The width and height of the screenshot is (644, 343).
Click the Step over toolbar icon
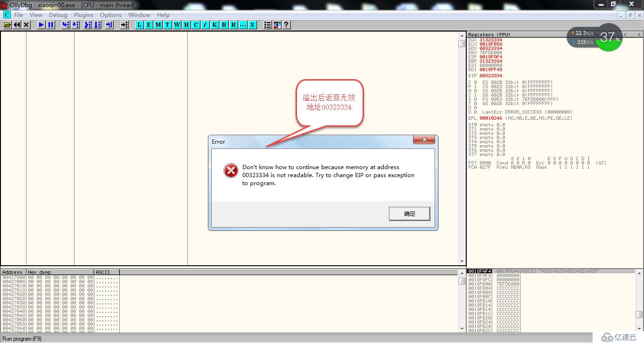[x=75, y=25]
